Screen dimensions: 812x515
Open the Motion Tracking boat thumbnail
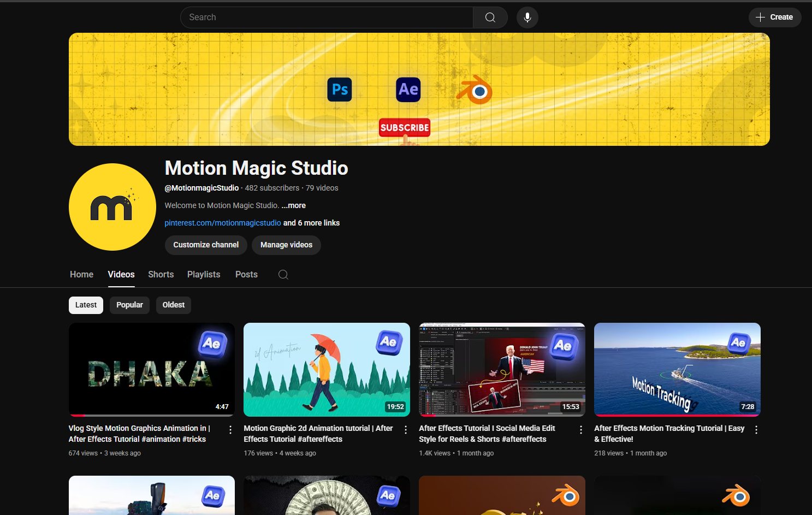tap(677, 370)
